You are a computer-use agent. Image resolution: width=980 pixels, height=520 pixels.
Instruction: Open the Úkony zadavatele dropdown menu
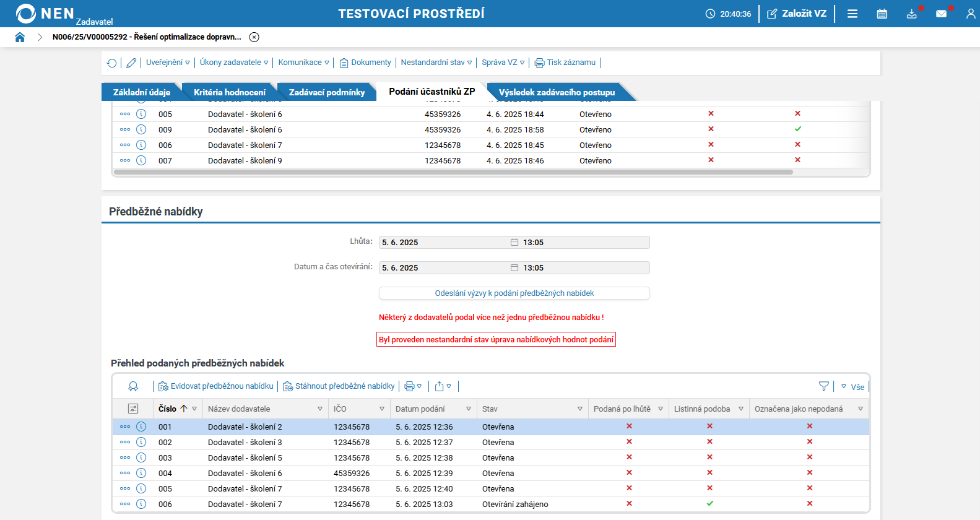point(234,63)
